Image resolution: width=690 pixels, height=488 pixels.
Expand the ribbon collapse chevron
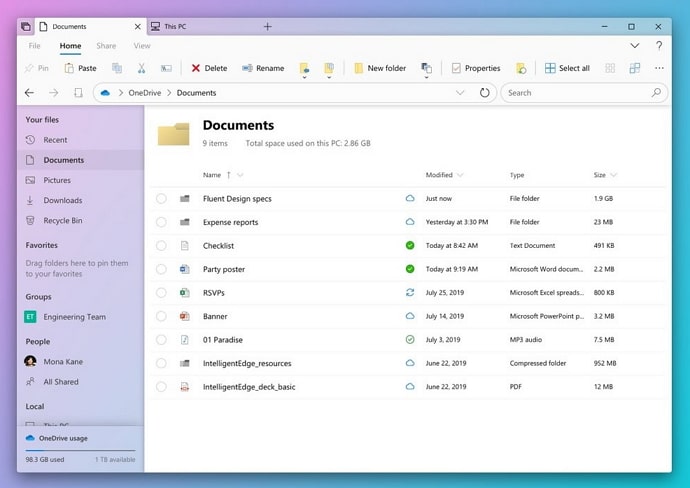pyautogui.click(x=635, y=45)
